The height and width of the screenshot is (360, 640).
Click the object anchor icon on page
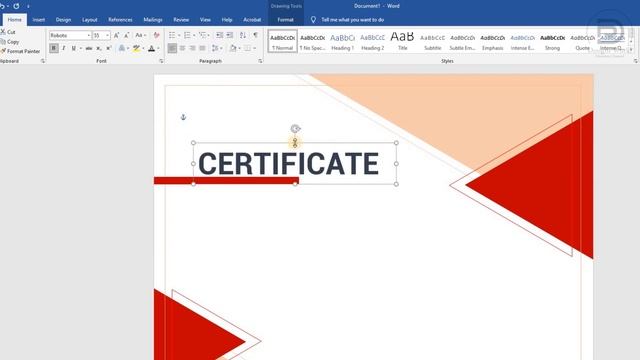(183, 117)
